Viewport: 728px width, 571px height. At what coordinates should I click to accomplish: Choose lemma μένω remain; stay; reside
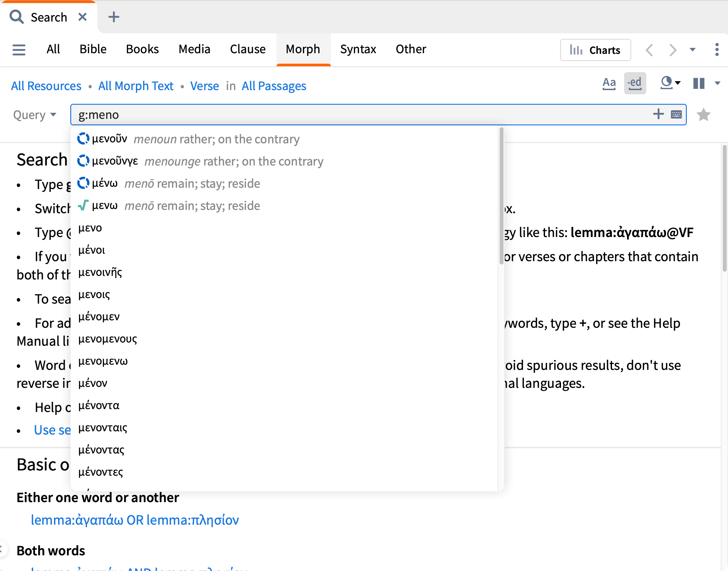[284, 183]
